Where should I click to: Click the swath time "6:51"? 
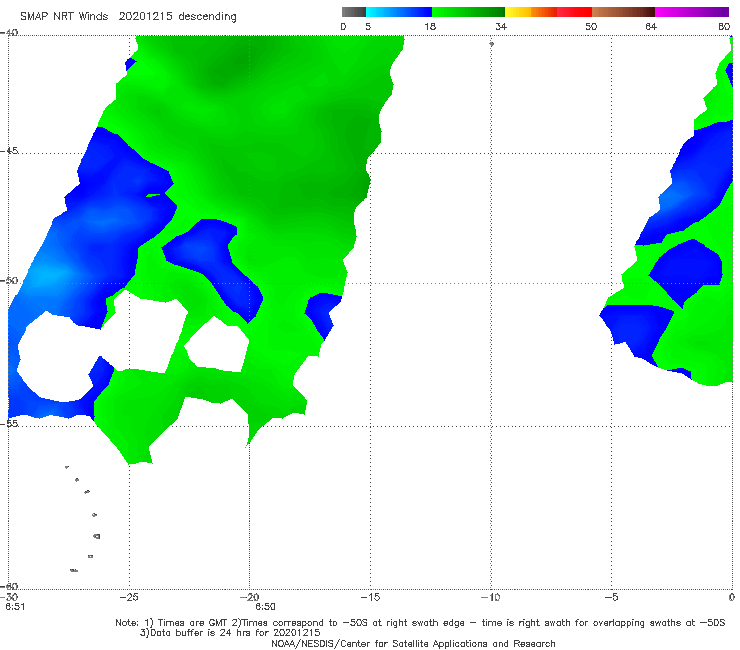pos(15,607)
